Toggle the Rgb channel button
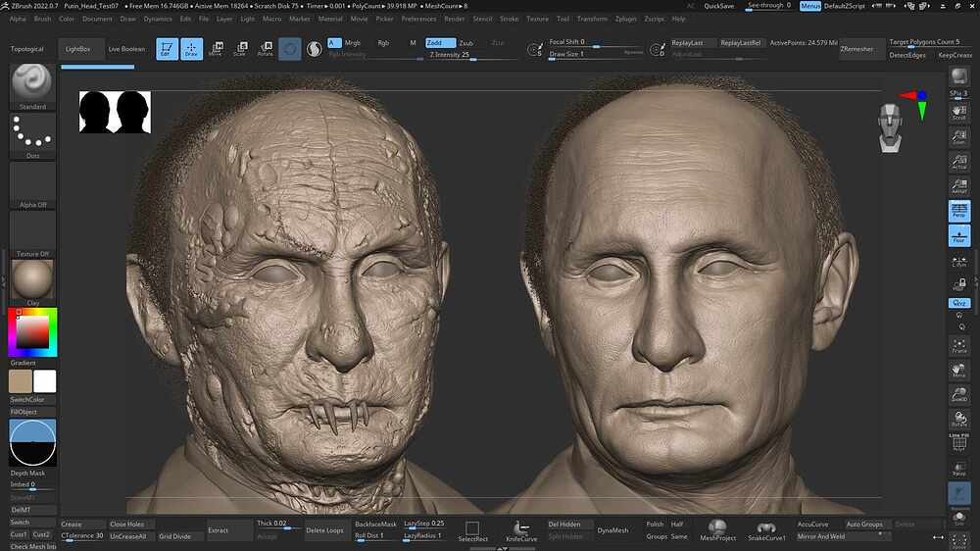 (x=383, y=43)
